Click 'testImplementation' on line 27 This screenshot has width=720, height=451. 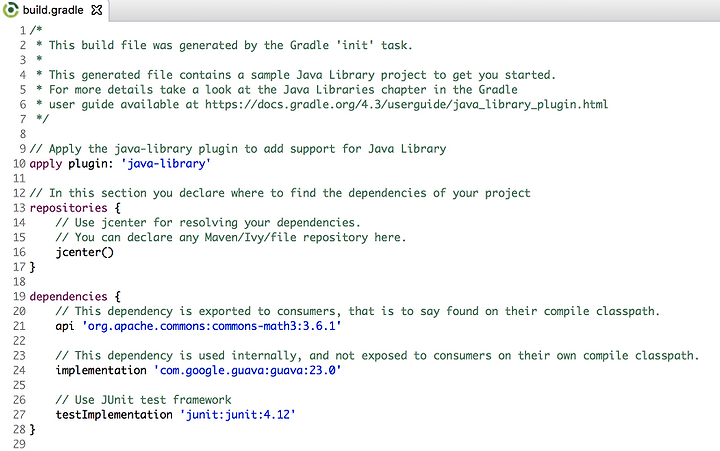[x=114, y=414]
